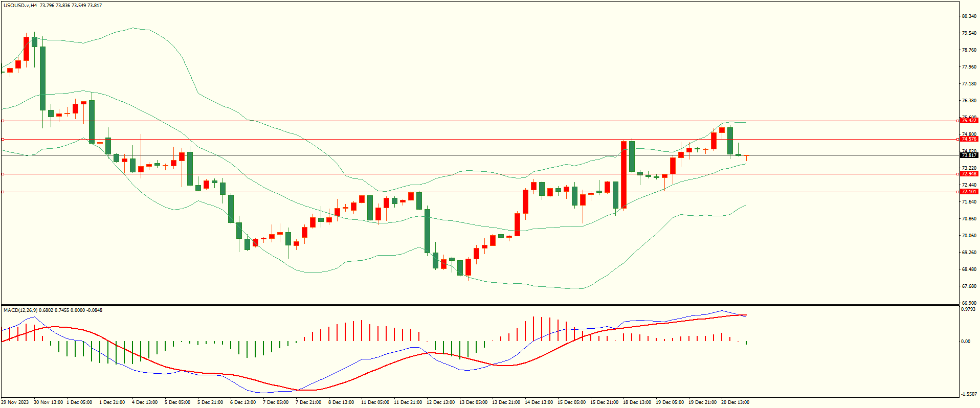Click the 12 Dec 13:00 time label

440,402
